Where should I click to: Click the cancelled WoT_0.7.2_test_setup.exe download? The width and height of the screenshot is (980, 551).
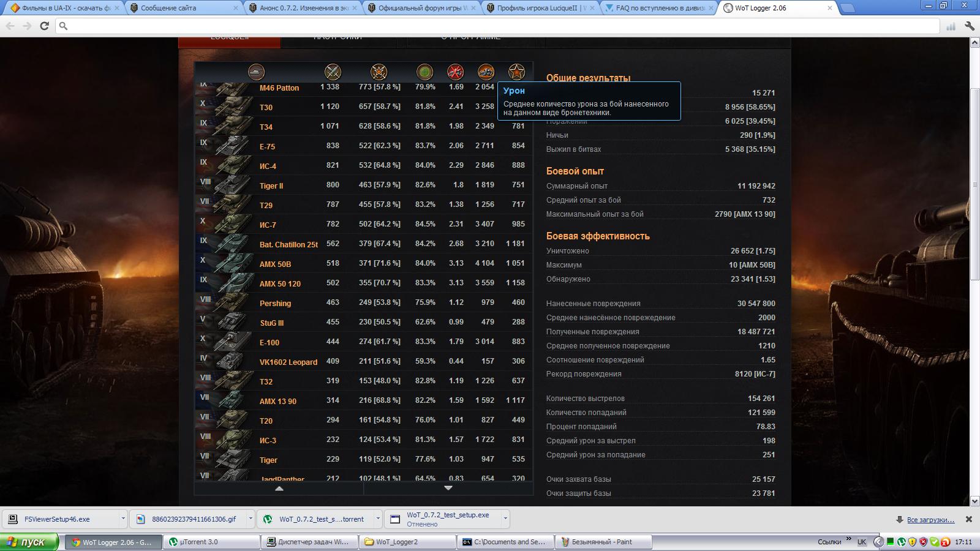pos(442,519)
